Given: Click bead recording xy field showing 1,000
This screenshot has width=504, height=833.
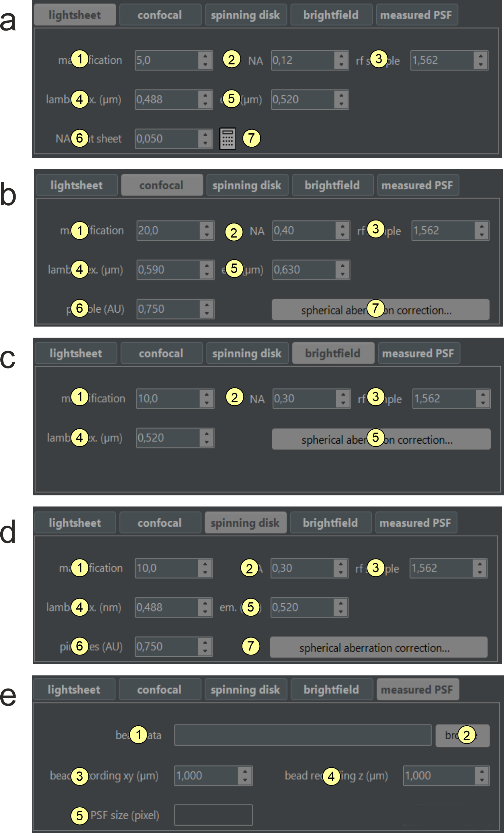Looking at the screenshot, I should (x=206, y=775).
